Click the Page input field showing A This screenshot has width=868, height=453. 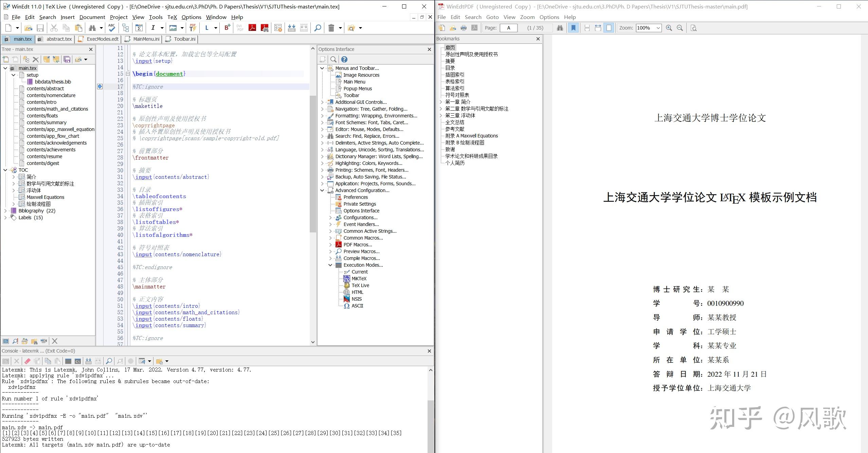click(x=508, y=28)
